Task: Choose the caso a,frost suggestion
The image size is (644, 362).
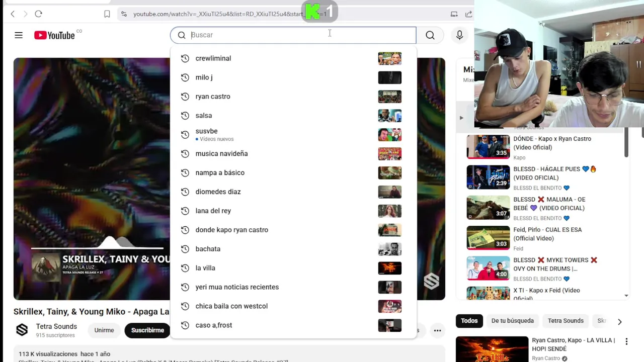Action: pyautogui.click(x=293, y=325)
